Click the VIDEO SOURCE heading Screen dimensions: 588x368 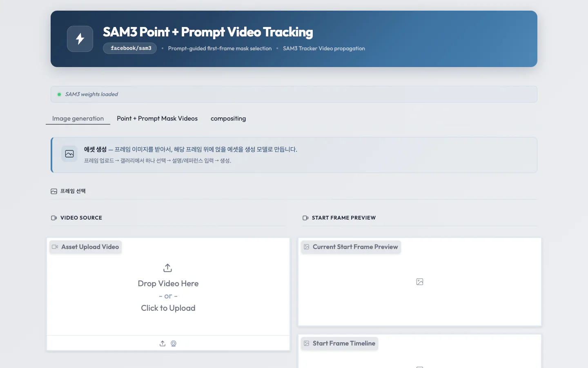tap(81, 218)
